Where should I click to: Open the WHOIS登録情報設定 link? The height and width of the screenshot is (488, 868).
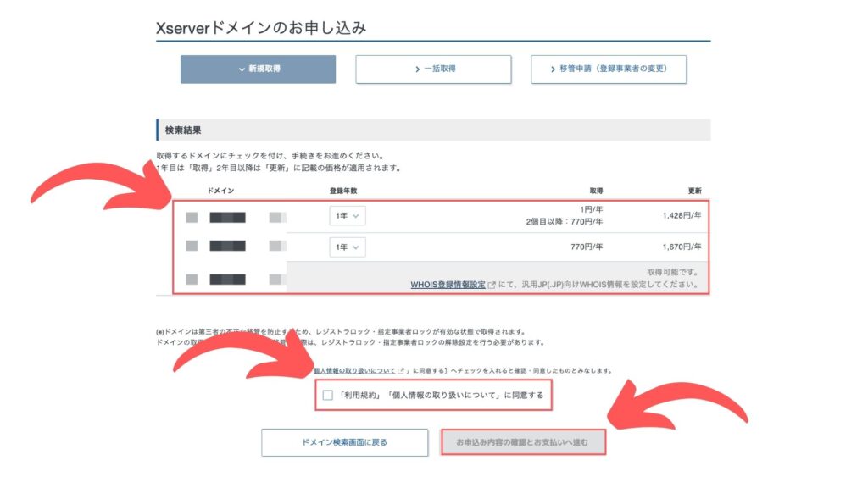coord(448,285)
